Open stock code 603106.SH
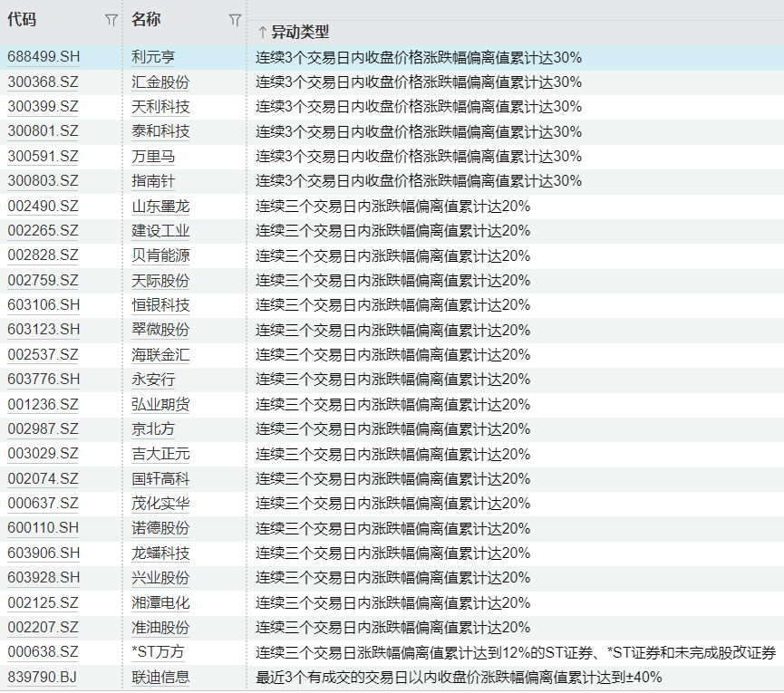The image size is (784, 693). click(x=44, y=304)
